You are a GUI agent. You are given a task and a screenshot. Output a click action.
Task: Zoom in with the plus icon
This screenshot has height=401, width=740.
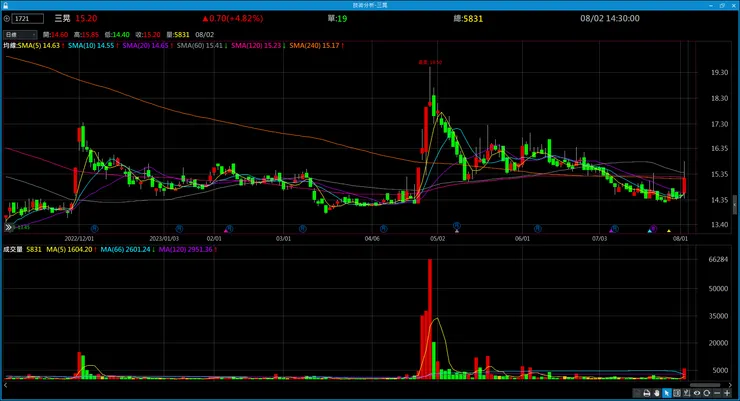point(727,393)
